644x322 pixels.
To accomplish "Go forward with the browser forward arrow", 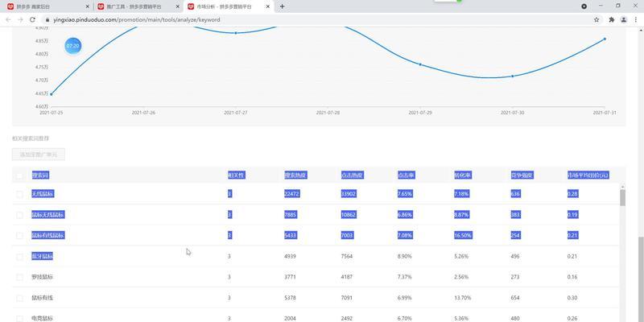I will [x=20, y=19].
